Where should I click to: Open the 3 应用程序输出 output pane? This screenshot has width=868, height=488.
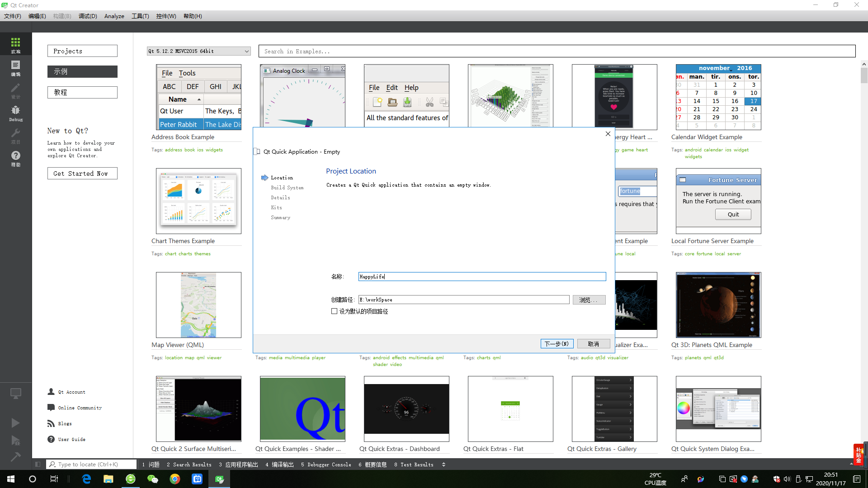238,465
